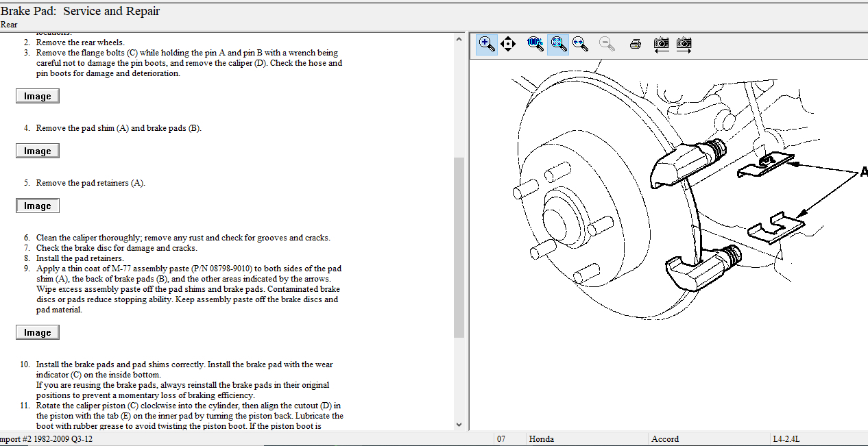Click the fit-to-width zoom icon

580,44
